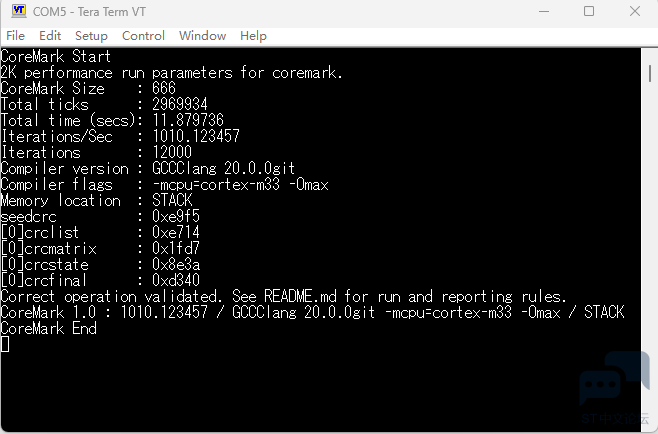Click the CoreMark Size value 666
Image resolution: width=658 pixels, height=434 pixels.
click(x=164, y=88)
